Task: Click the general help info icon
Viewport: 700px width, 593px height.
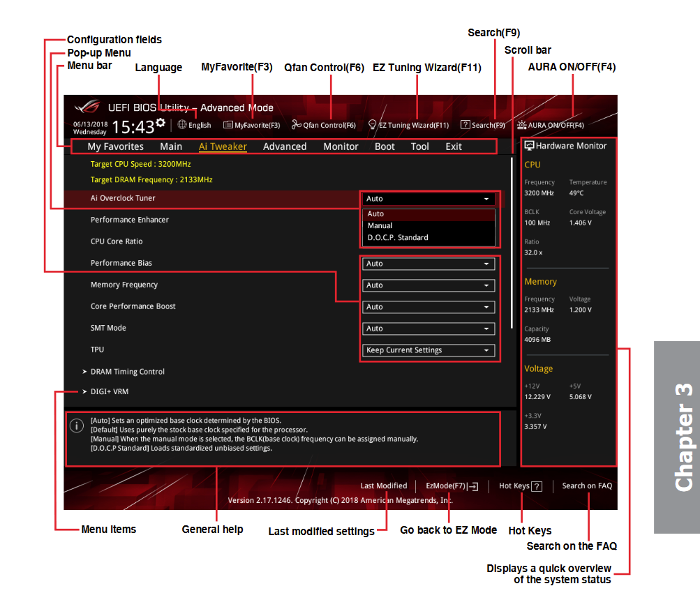Action: 77,426
